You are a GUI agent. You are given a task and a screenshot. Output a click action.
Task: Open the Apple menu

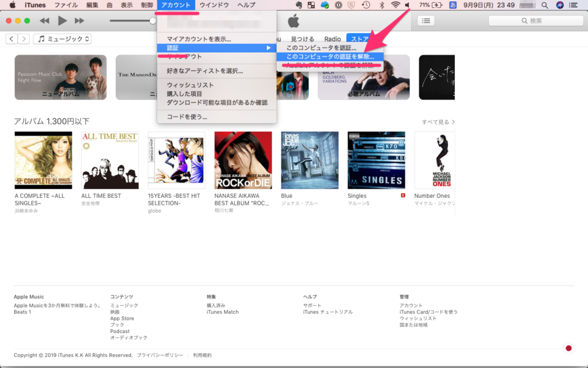tap(12, 5)
